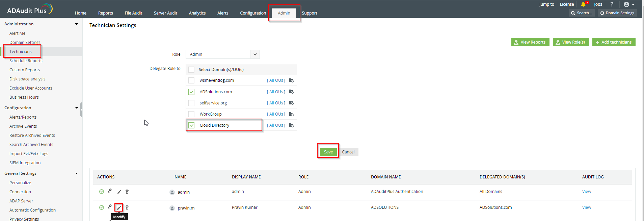This screenshot has width=644, height=221.
Task: Delete technician pravin.m via trash icon
Action: (x=127, y=207)
